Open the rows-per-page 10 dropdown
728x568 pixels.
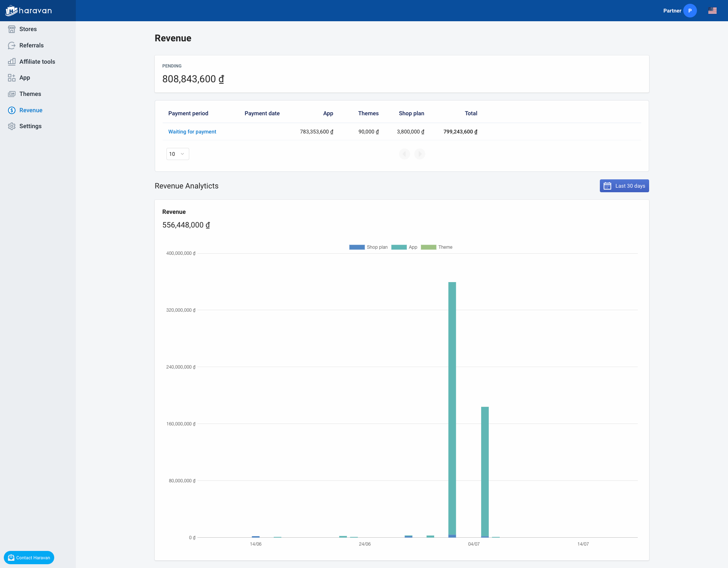coord(177,154)
